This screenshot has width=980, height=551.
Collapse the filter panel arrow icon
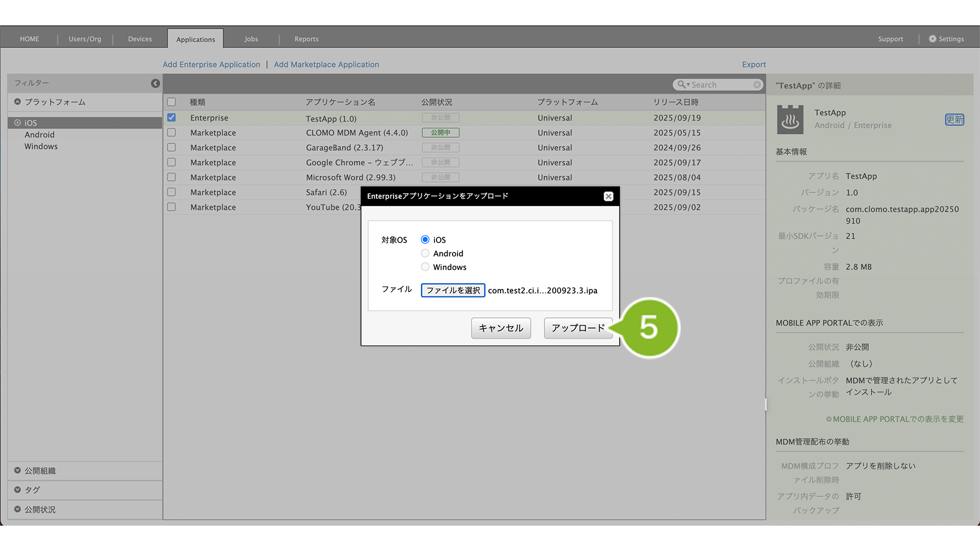(155, 83)
